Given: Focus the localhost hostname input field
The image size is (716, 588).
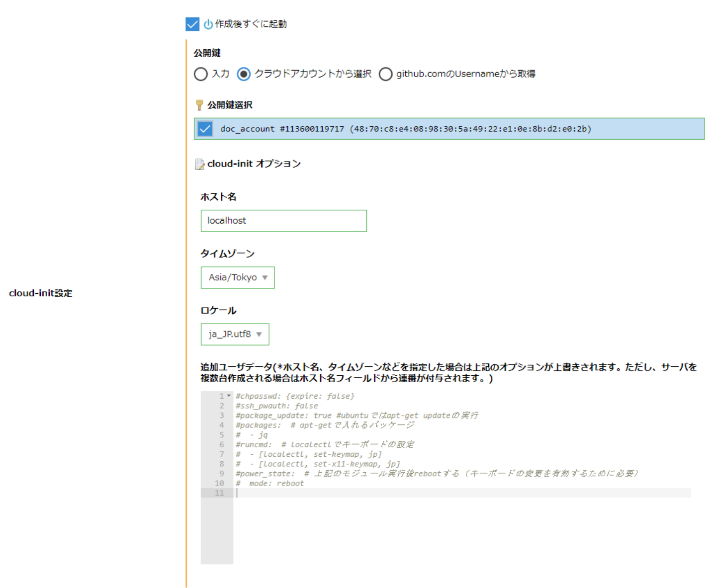Looking at the screenshot, I should [x=283, y=221].
